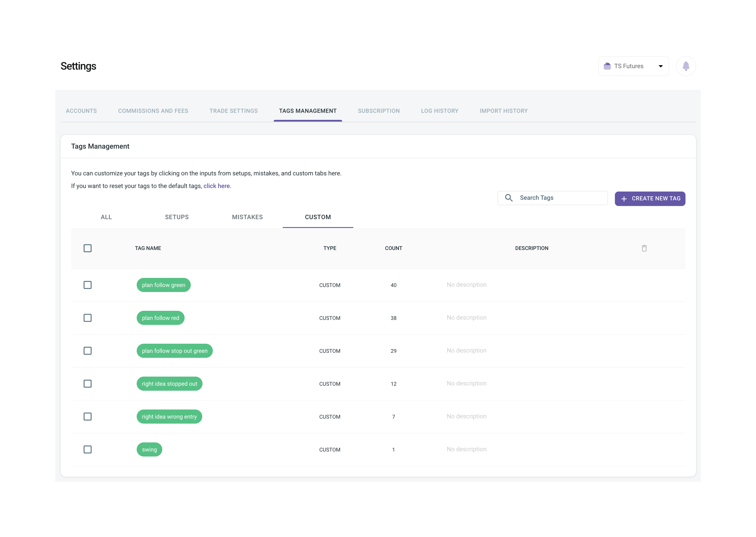756x537 pixels.
Task: Click the right idea wrong entry tag
Action: pyautogui.click(x=169, y=417)
